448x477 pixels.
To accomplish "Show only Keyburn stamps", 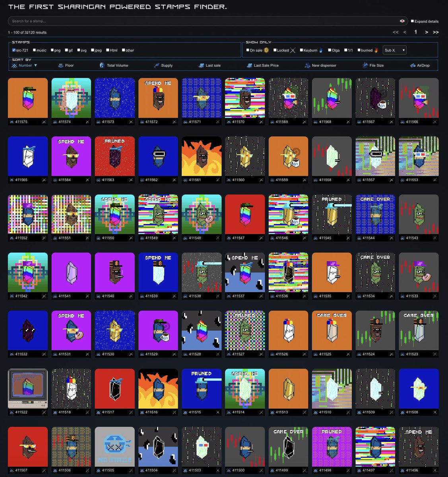I will (301, 50).
